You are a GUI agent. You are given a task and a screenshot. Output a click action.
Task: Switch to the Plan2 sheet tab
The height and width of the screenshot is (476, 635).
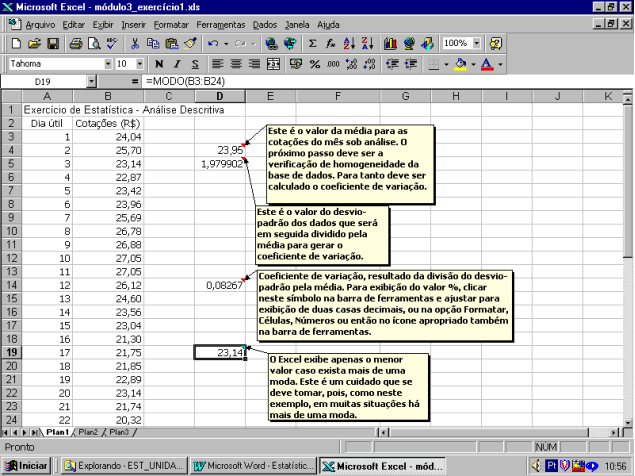pyautogui.click(x=87, y=432)
